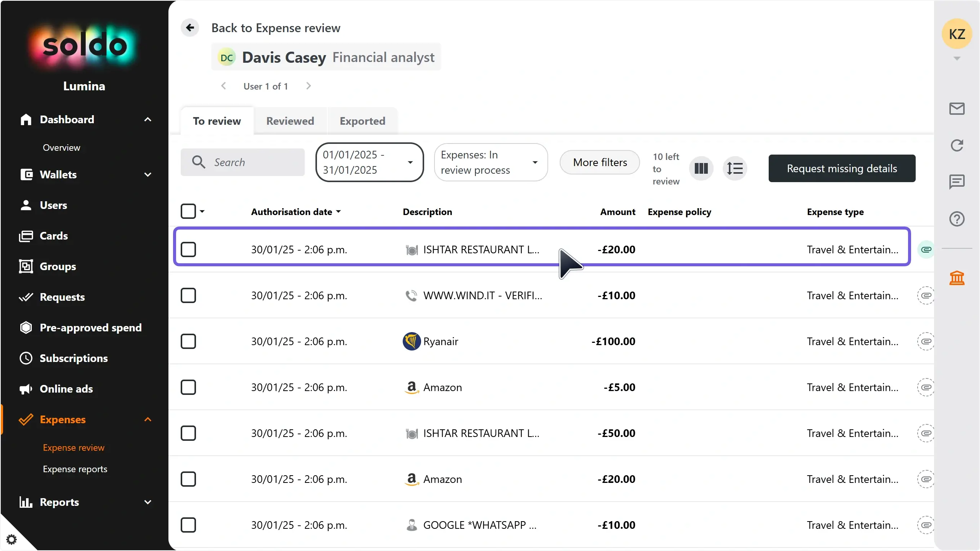Select the WWW.WIND.IT expense checkbox

188,295
